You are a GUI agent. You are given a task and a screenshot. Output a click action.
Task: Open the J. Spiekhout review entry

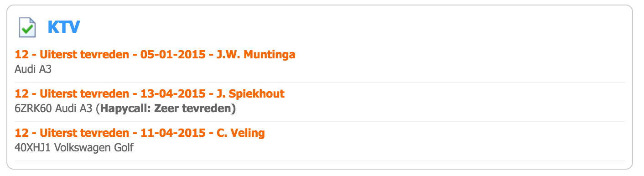(x=150, y=94)
